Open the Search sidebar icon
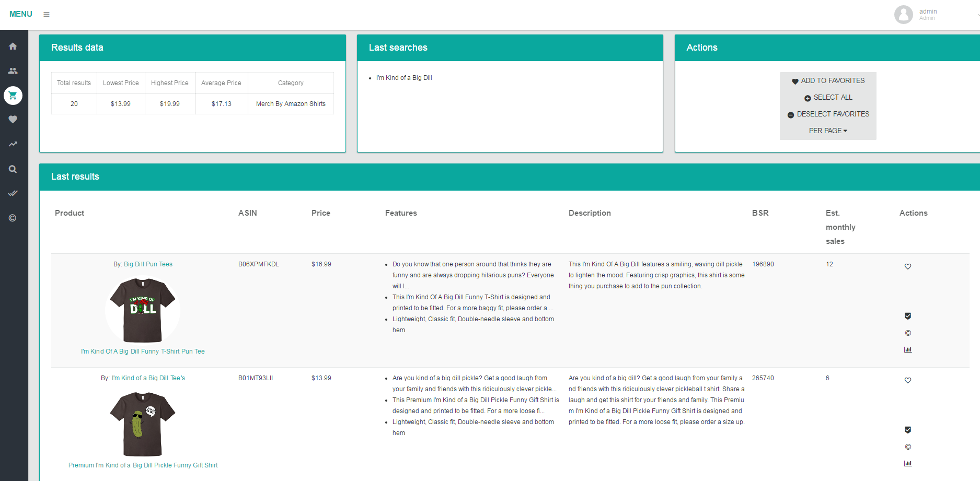This screenshot has height=481, width=980. tap(13, 169)
